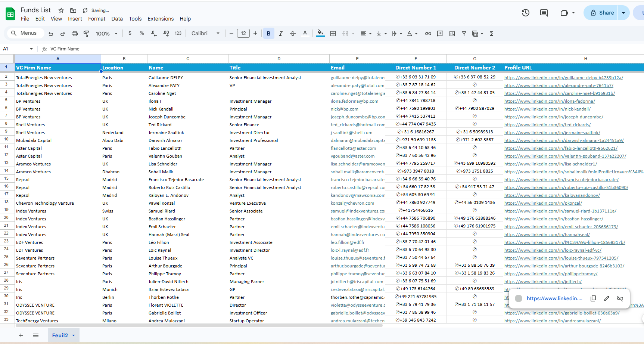Format as currency with dollar icon

point(130,33)
